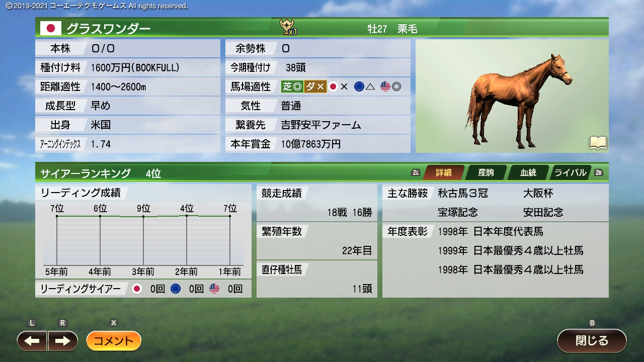Click the 安田記念 major win
The image size is (644, 362).
543,212
